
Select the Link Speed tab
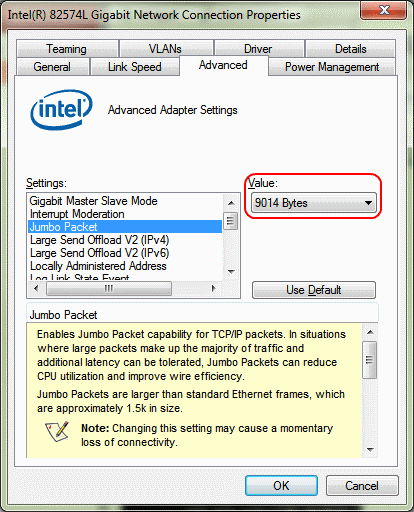pos(135,67)
